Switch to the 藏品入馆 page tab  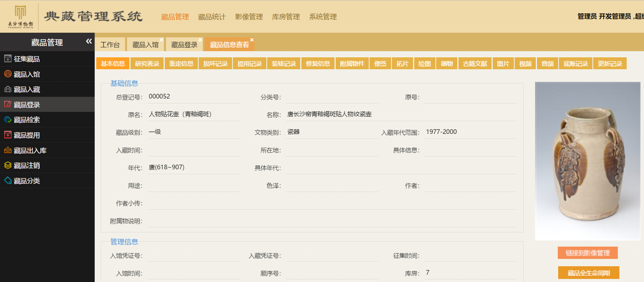tap(145, 45)
